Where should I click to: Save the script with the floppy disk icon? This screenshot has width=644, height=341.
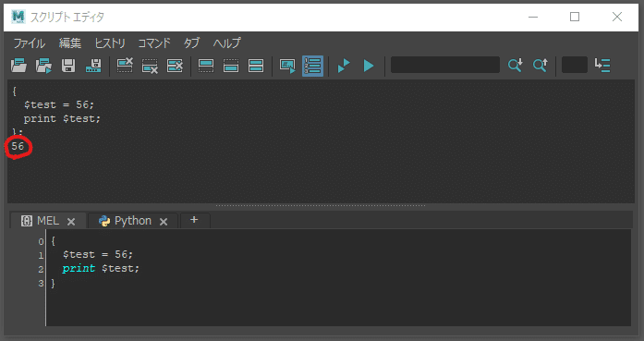tap(68, 66)
